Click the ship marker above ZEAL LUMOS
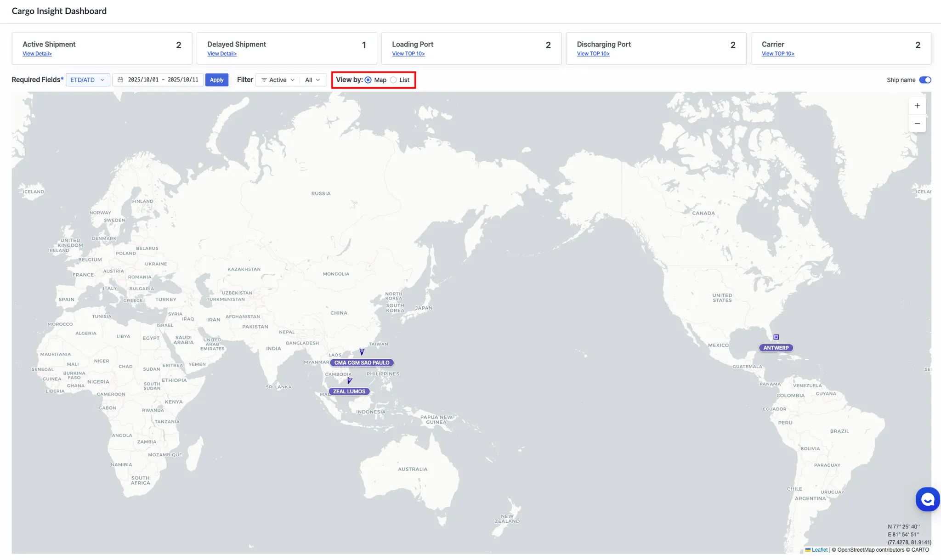Screen dimensions: 941x560 pyautogui.click(x=350, y=380)
